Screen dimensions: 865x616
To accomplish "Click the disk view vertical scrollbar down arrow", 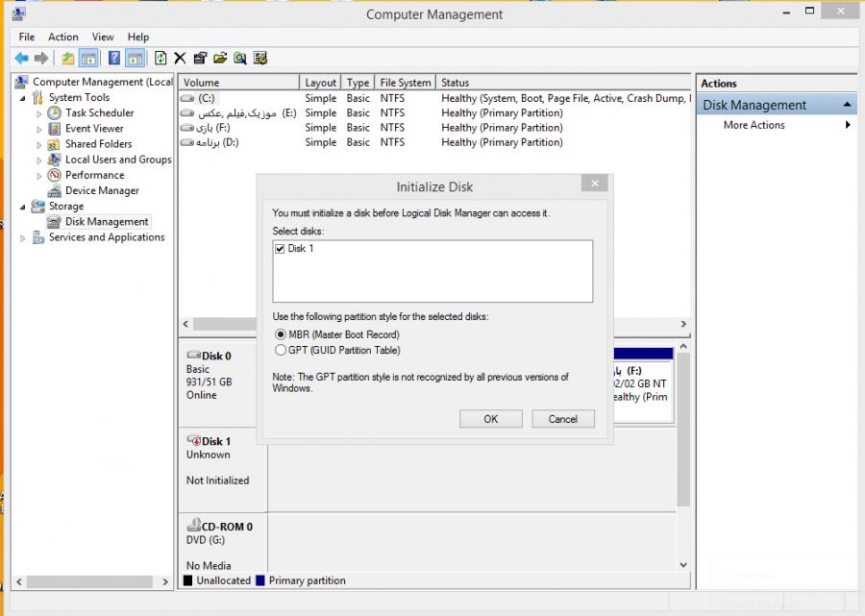I will tap(683, 565).
